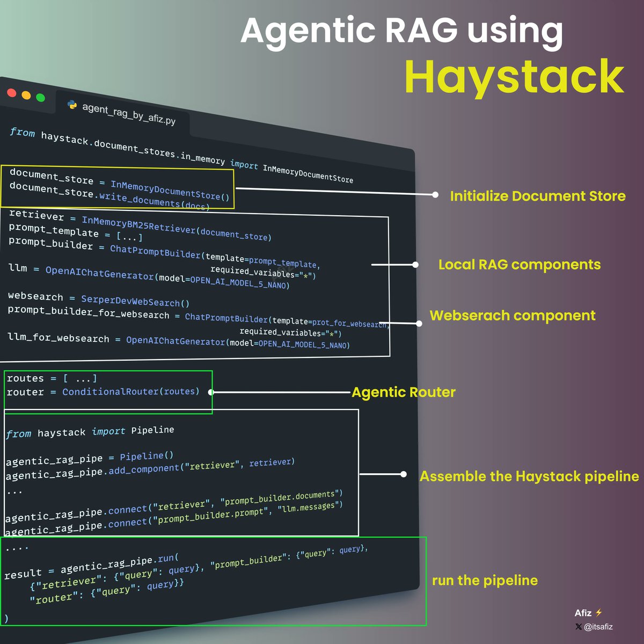Click the connector dot near Assemble the Haystack pipeline
644x644 pixels.
[x=404, y=474]
